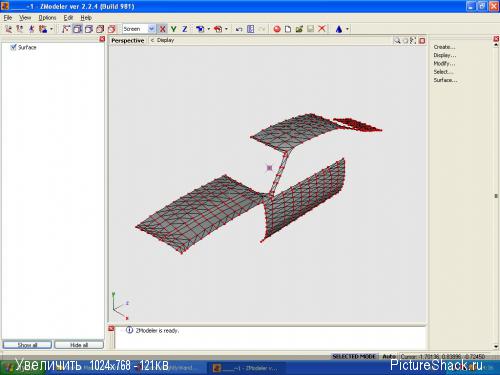The width and height of the screenshot is (500, 375).
Task: Click the XYZ axis gizmo in viewport corner
Action: [x=120, y=306]
